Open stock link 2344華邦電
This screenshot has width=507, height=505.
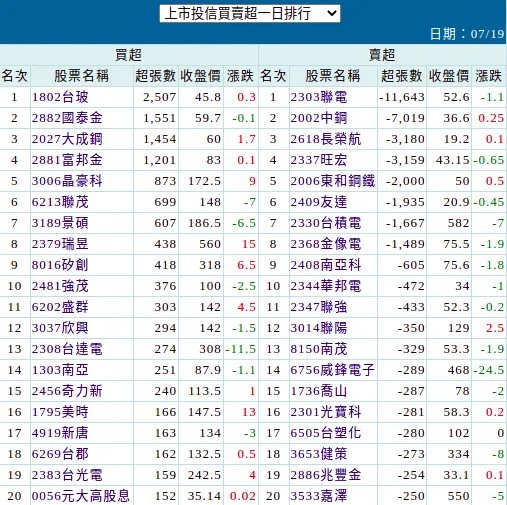(326, 286)
